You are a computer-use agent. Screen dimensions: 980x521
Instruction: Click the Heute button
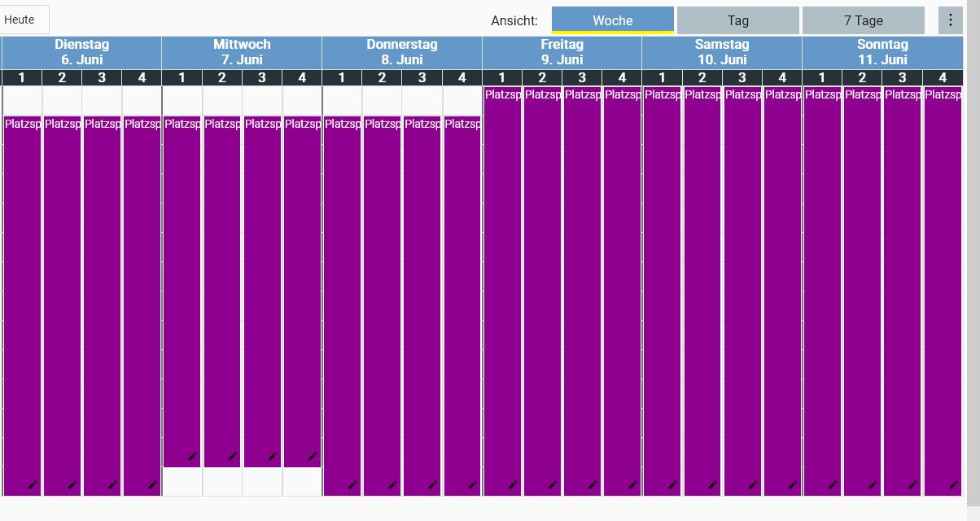(x=24, y=20)
